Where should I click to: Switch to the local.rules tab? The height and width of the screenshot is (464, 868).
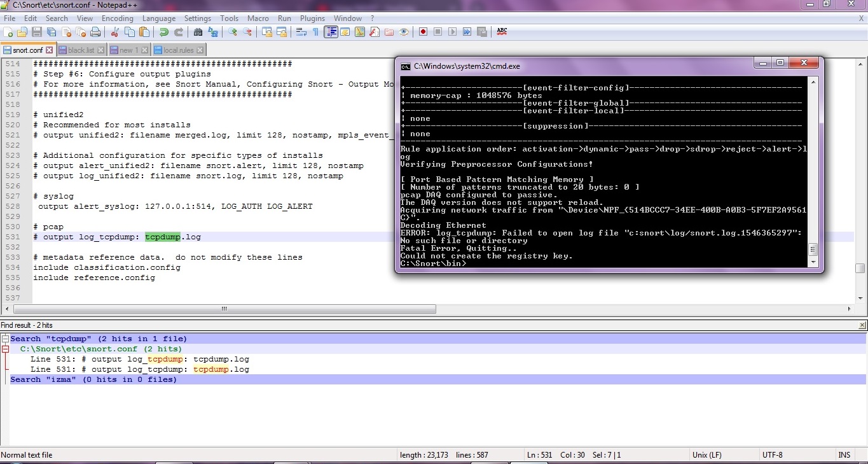tap(178, 50)
